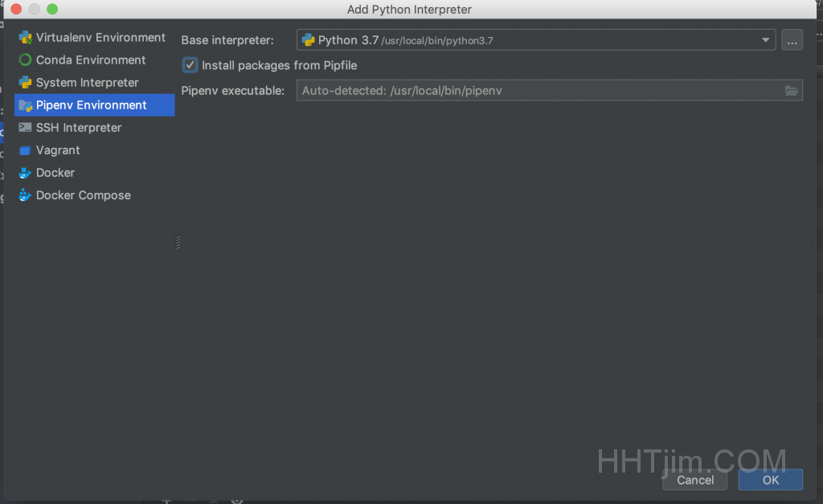The image size is (823, 504).
Task: Select Virtualenv Environment in the sidebar
Action: pyautogui.click(x=95, y=38)
